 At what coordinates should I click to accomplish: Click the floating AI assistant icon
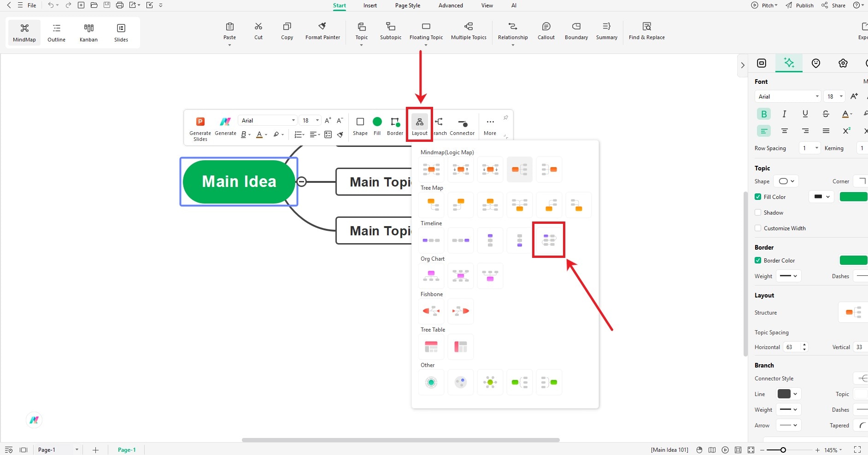point(34,420)
